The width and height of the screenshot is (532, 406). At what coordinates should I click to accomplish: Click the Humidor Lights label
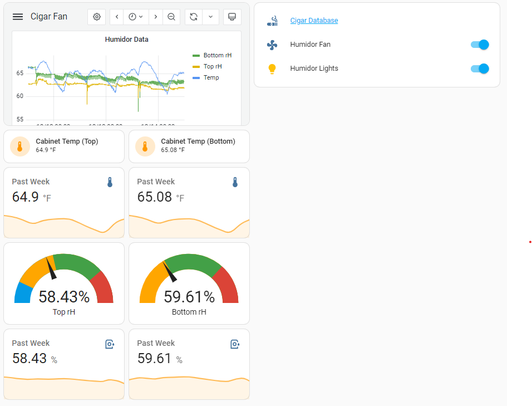point(314,69)
